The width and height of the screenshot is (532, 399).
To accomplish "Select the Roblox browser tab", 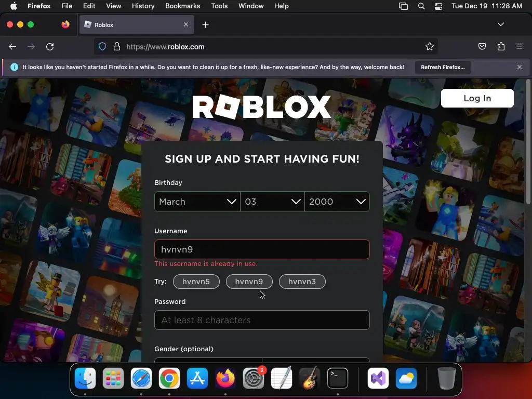I will (x=137, y=25).
